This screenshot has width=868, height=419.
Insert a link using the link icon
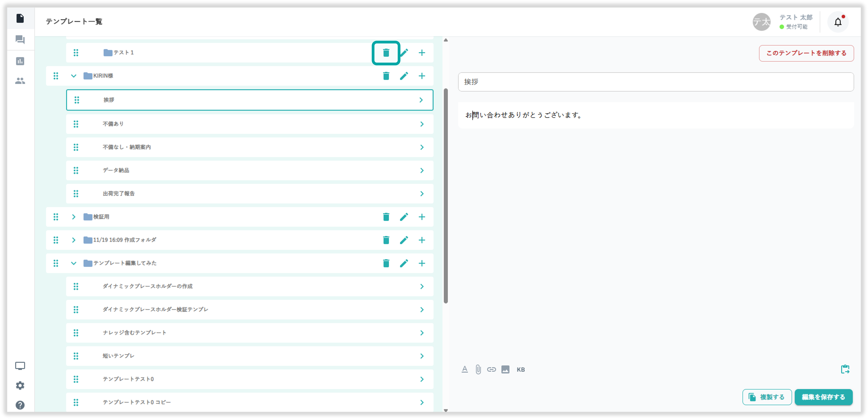(491, 369)
